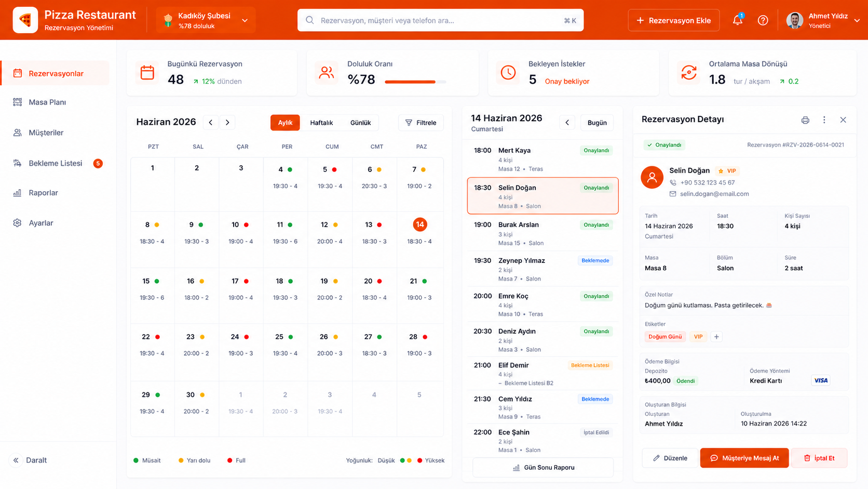Click Düzenle to edit reservation

670,458
